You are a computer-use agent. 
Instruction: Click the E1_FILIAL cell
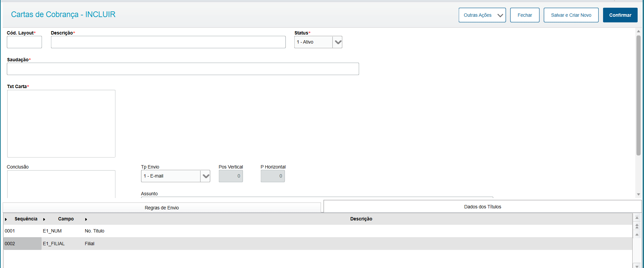62,244
